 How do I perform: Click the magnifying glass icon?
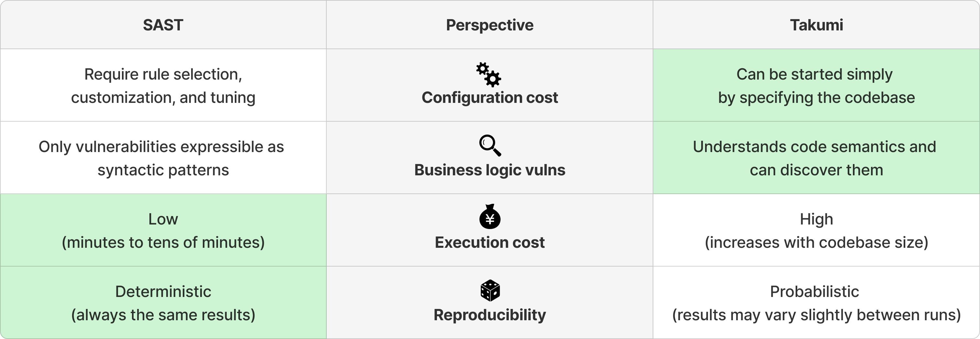[x=490, y=145]
